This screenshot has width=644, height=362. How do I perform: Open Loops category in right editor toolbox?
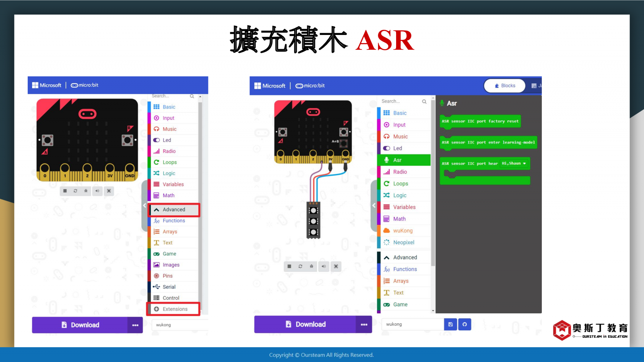[x=404, y=183]
